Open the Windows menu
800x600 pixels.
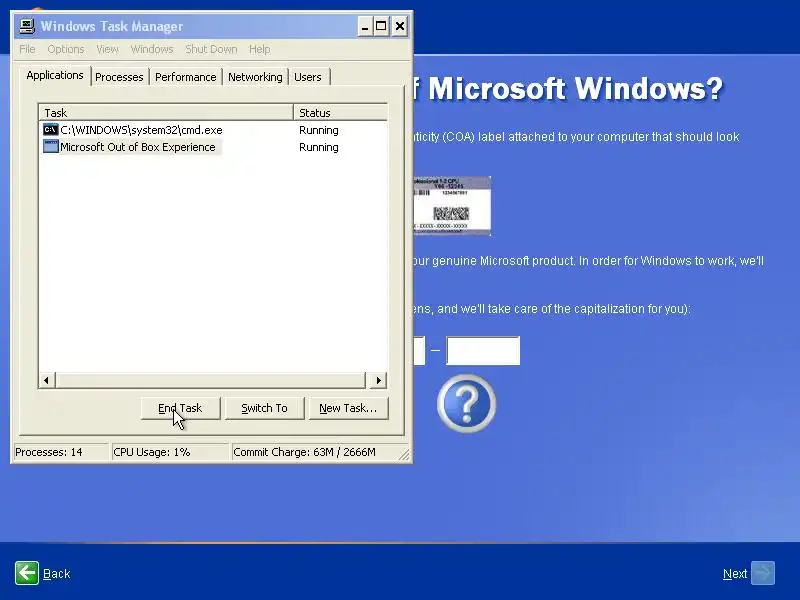(152, 49)
